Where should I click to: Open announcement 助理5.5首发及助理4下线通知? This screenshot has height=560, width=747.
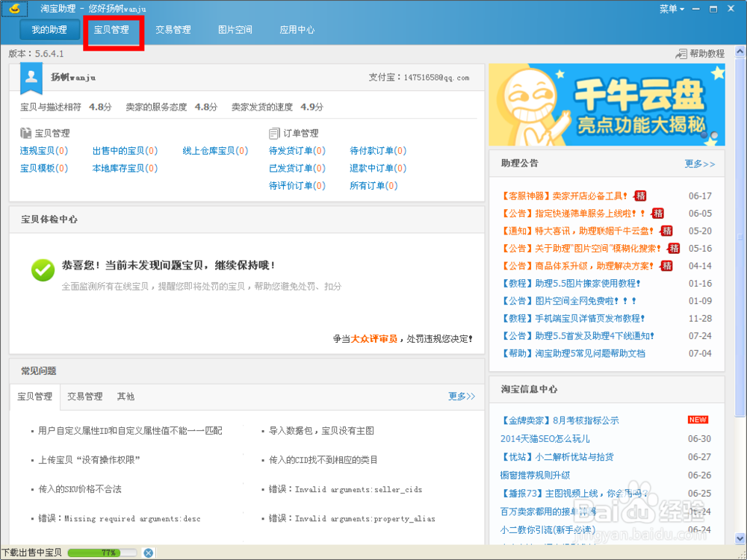[x=577, y=336]
